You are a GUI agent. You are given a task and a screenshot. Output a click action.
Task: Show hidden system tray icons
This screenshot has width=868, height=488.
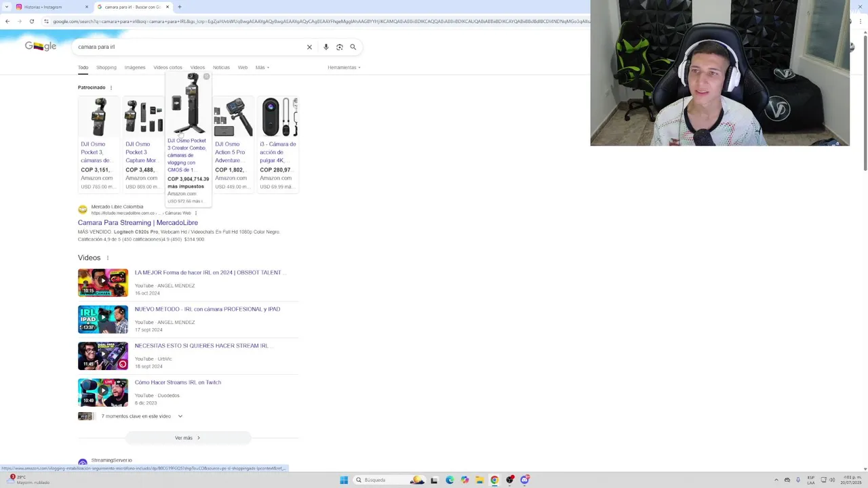pos(776,480)
